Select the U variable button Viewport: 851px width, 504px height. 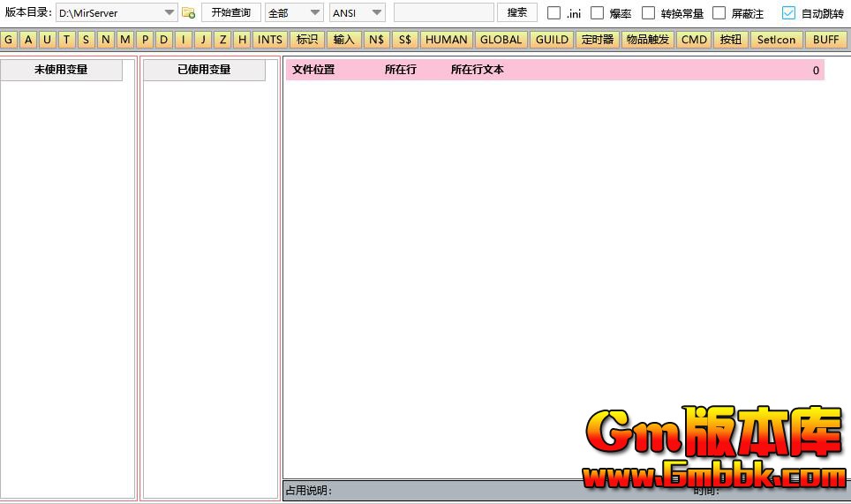click(x=47, y=40)
